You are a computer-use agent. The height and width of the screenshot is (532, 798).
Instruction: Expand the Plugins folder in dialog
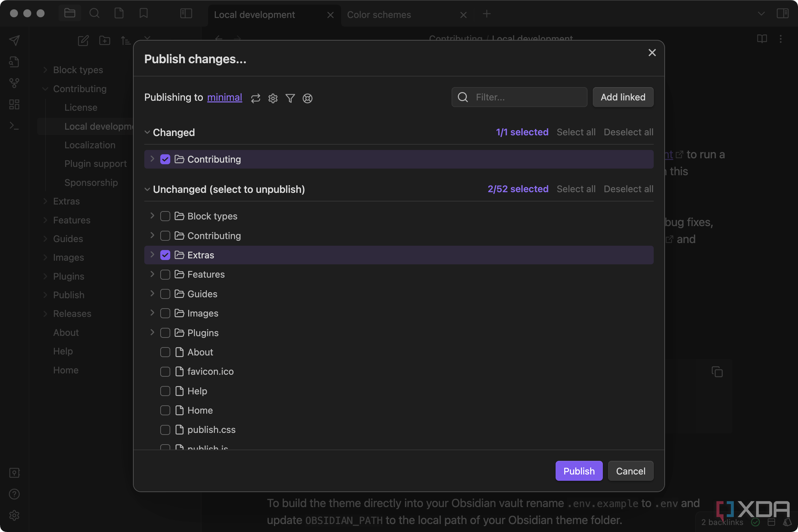pyautogui.click(x=152, y=332)
